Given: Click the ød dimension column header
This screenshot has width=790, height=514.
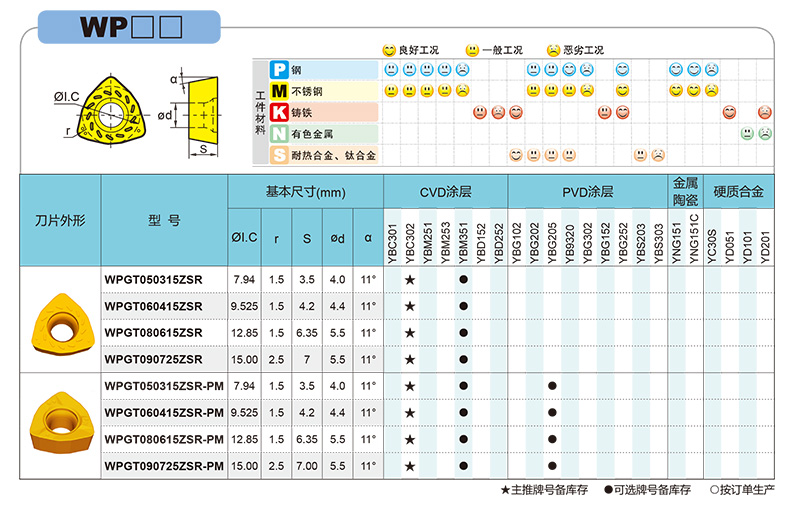Looking at the screenshot, I should [338, 237].
